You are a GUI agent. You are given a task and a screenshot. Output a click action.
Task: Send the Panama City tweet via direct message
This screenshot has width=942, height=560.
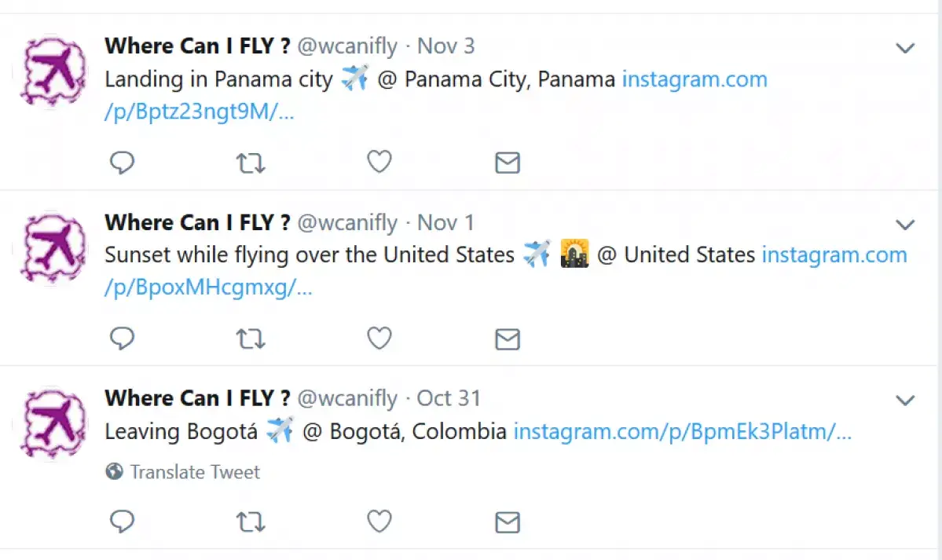click(508, 163)
